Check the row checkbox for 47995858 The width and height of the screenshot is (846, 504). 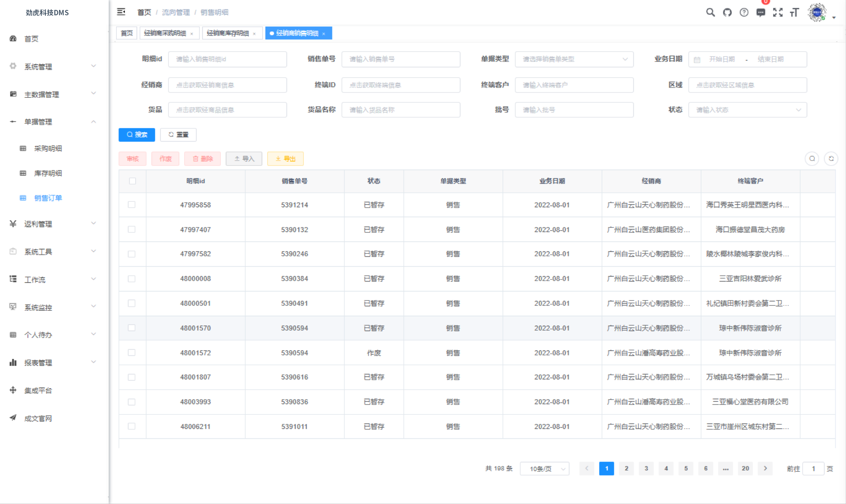(x=132, y=205)
